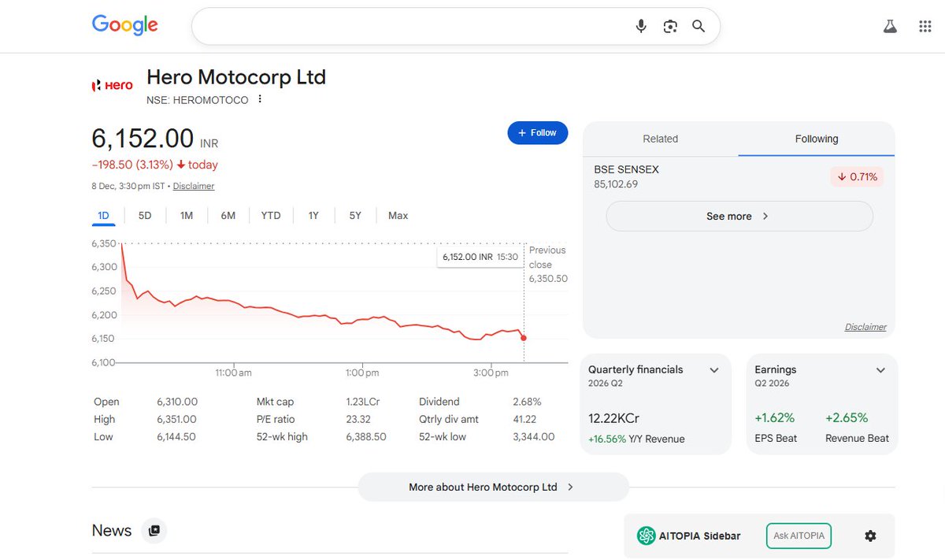Viewport: 945px width, 560px height.
Task: Click the High value 6,351.00
Action: click(177, 419)
